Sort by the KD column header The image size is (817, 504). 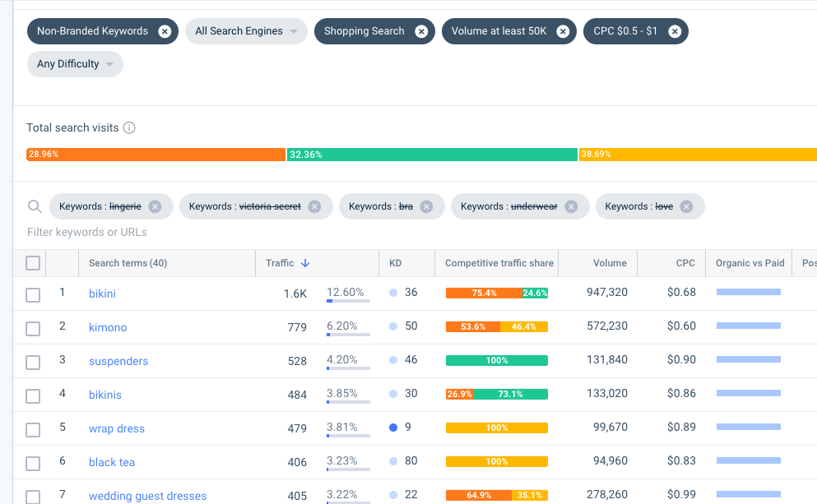point(396,263)
